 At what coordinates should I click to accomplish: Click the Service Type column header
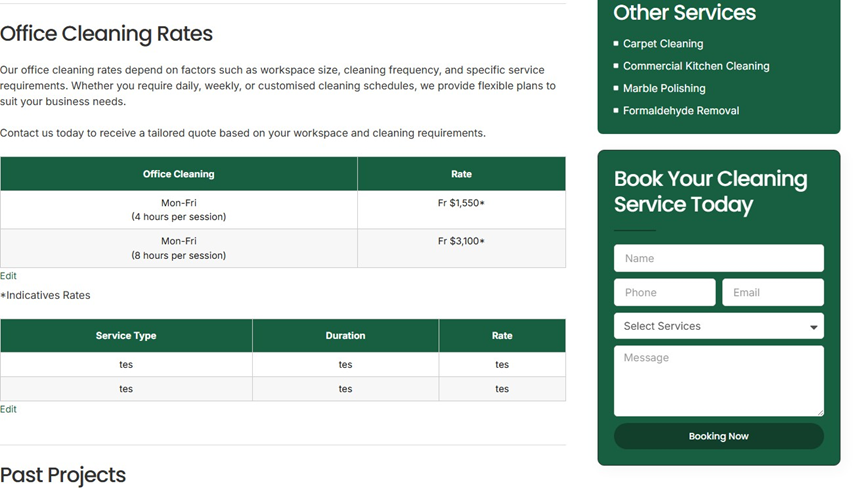pos(126,336)
